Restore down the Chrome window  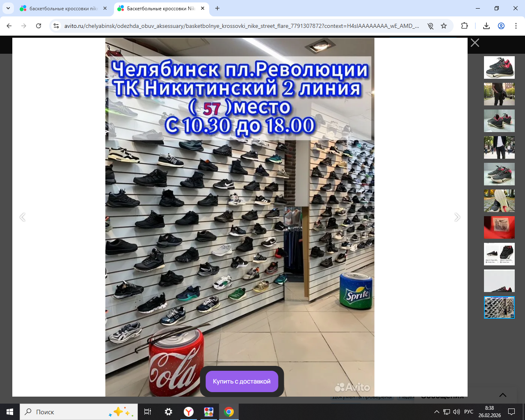[x=497, y=8]
